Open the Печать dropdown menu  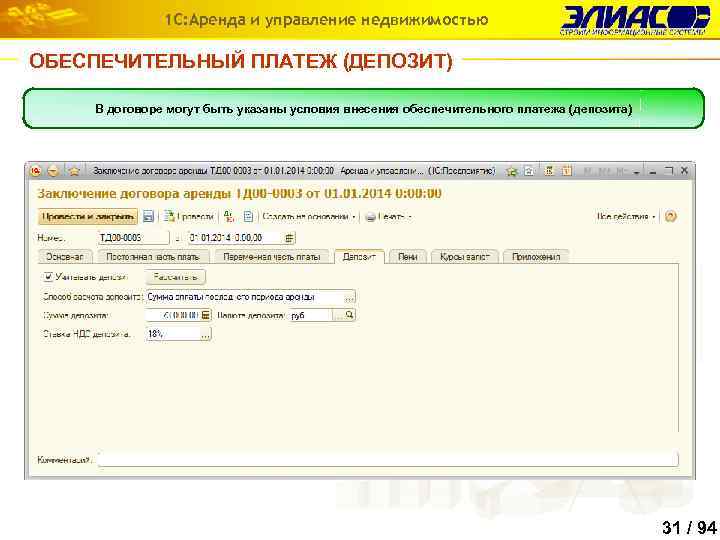[x=388, y=217]
